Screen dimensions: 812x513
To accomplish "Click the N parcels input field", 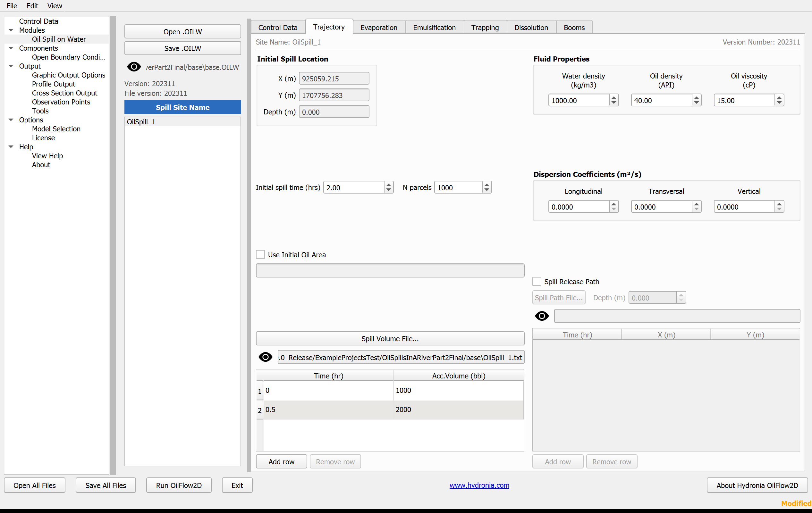I will click(458, 187).
